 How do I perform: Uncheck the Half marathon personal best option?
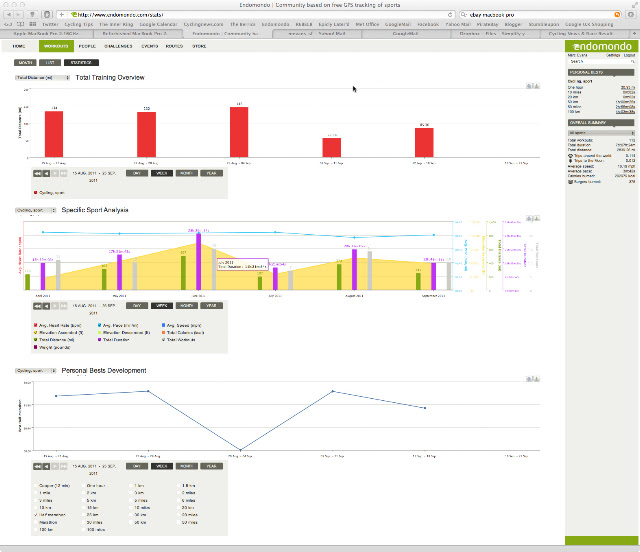click(x=36, y=515)
